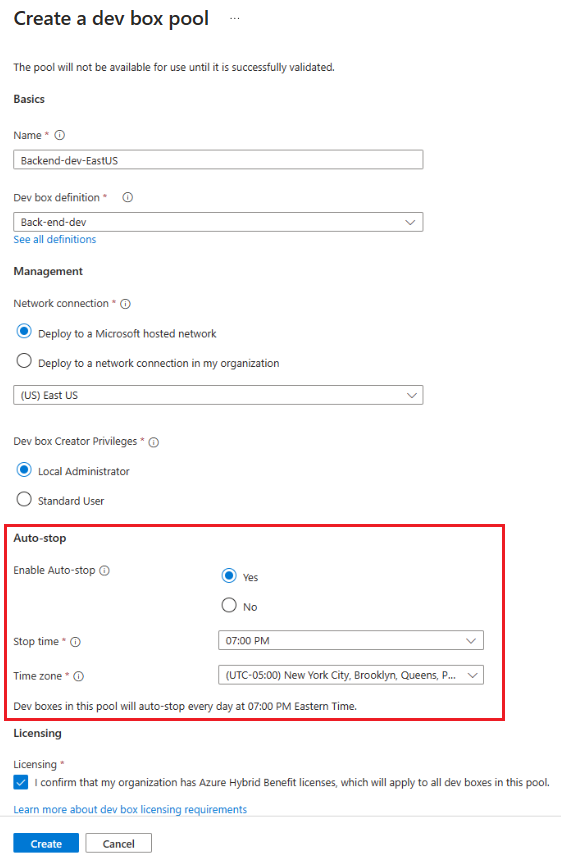Click the Dev box definition info icon
The height and width of the screenshot is (864, 561).
pyautogui.click(x=127, y=197)
